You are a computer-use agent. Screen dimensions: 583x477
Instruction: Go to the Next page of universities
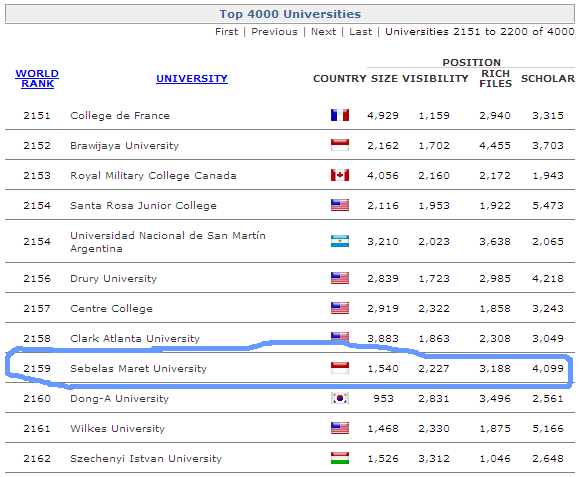(x=323, y=32)
